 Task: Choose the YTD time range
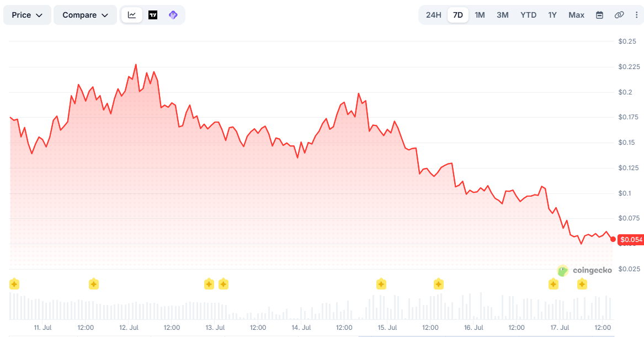point(528,15)
